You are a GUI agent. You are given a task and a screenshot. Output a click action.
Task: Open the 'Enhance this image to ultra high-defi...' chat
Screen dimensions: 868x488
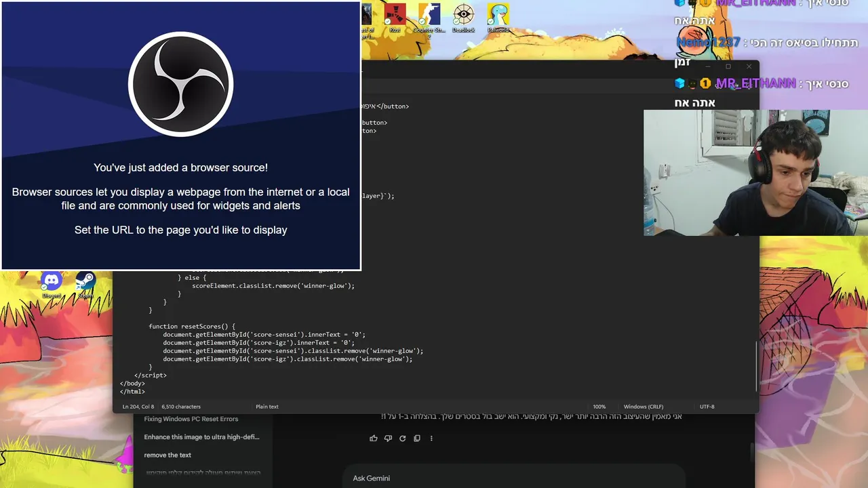coord(201,437)
